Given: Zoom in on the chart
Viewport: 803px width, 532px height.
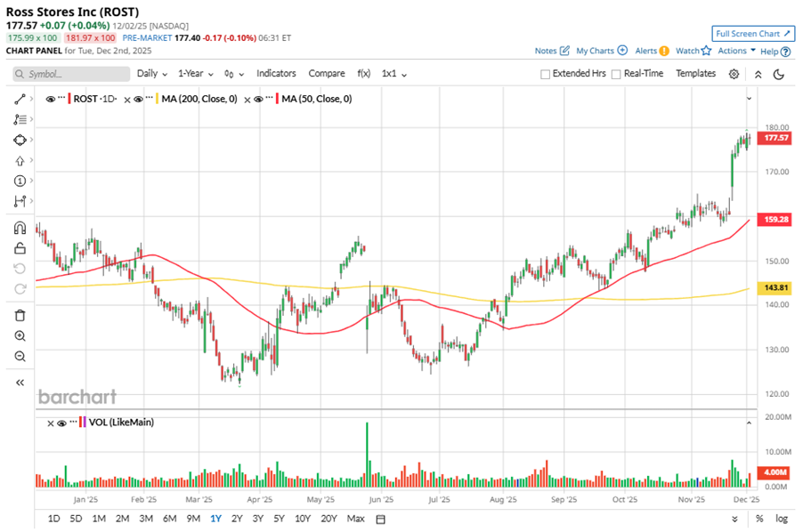Looking at the screenshot, I should [20, 336].
